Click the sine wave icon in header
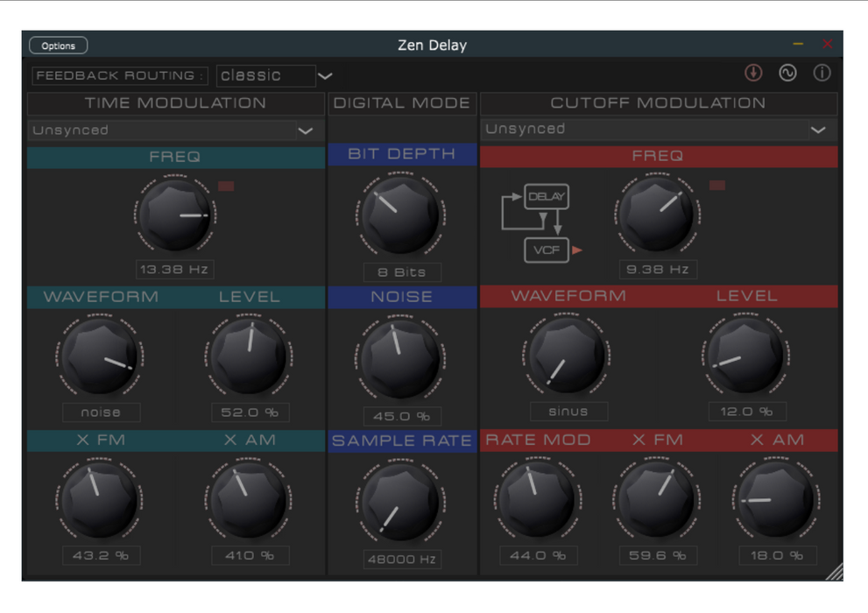The height and width of the screenshot is (613, 868). (x=787, y=74)
